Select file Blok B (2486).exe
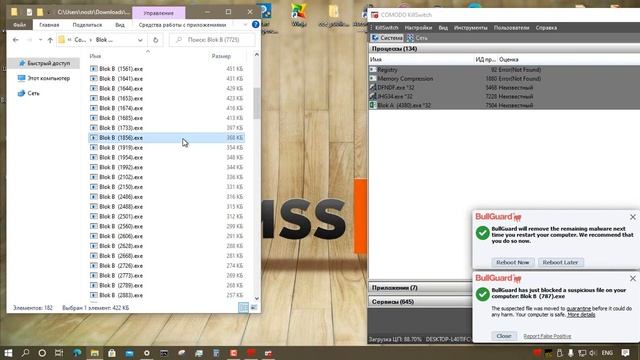The height and width of the screenshot is (360, 640). coord(167,197)
